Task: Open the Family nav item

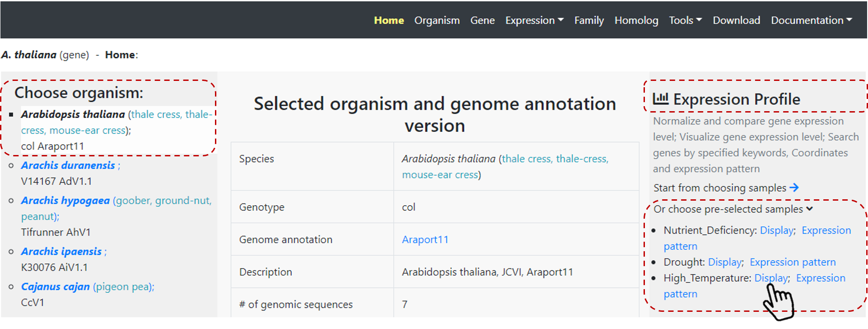Action: click(588, 20)
